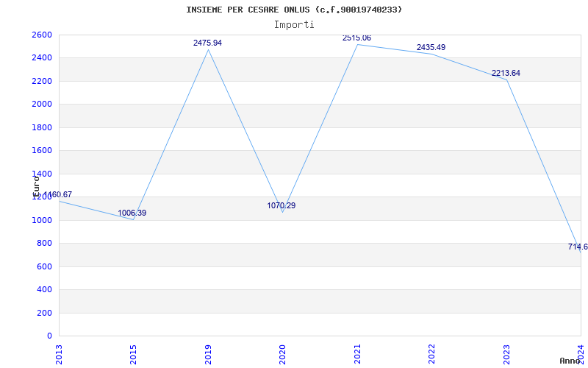Select the Importi subtitle
The image size is (588, 368).
[294, 24]
